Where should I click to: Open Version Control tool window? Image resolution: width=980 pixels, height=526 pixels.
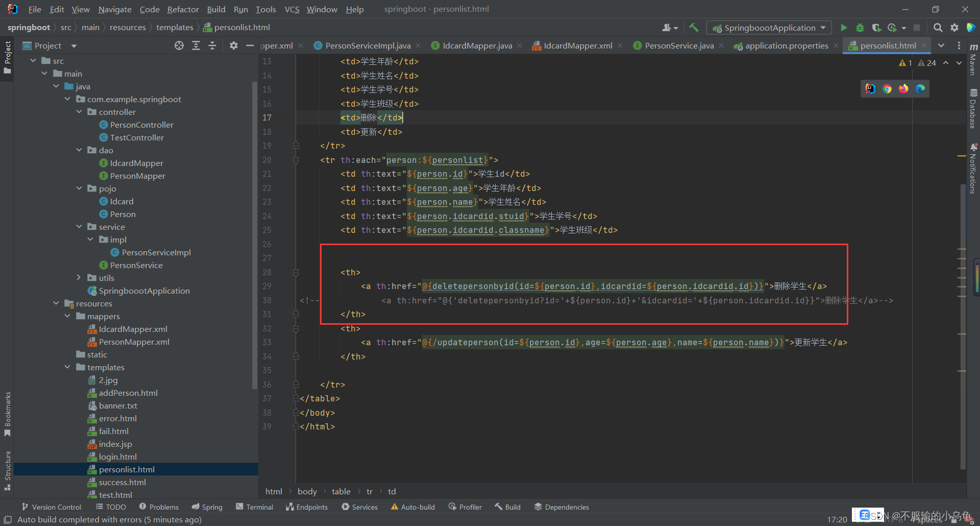52,507
